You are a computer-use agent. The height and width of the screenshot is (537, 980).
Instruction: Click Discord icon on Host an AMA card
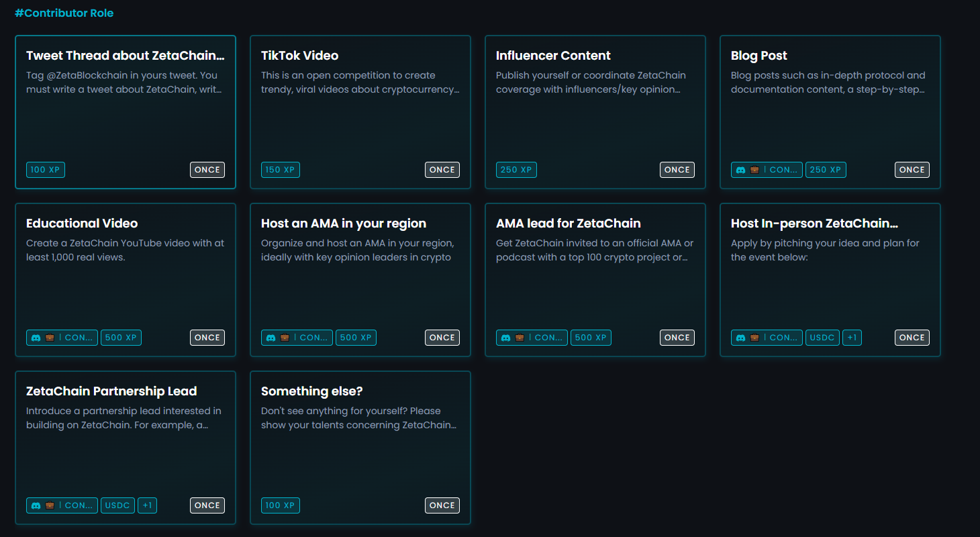coord(271,338)
